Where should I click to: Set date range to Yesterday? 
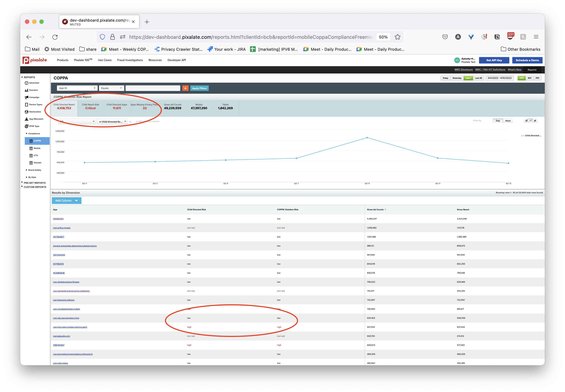[457, 78]
